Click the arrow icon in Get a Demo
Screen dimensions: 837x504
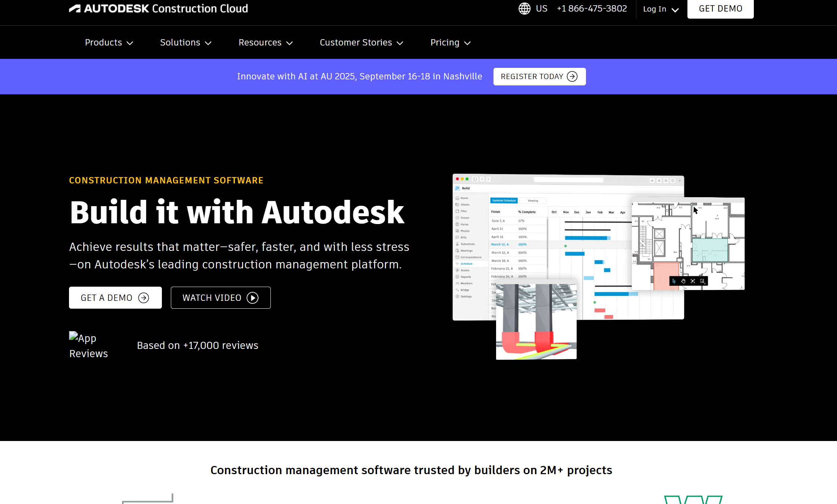click(144, 298)
